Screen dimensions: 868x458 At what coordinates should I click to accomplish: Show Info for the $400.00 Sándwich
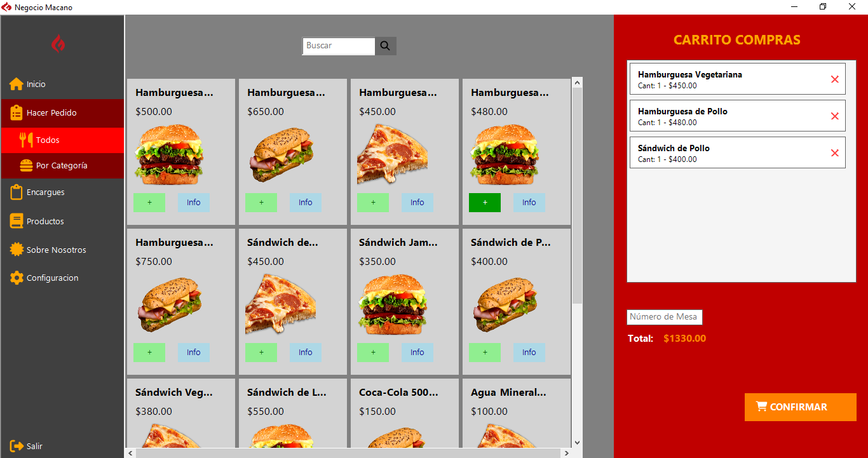(529, 353)
